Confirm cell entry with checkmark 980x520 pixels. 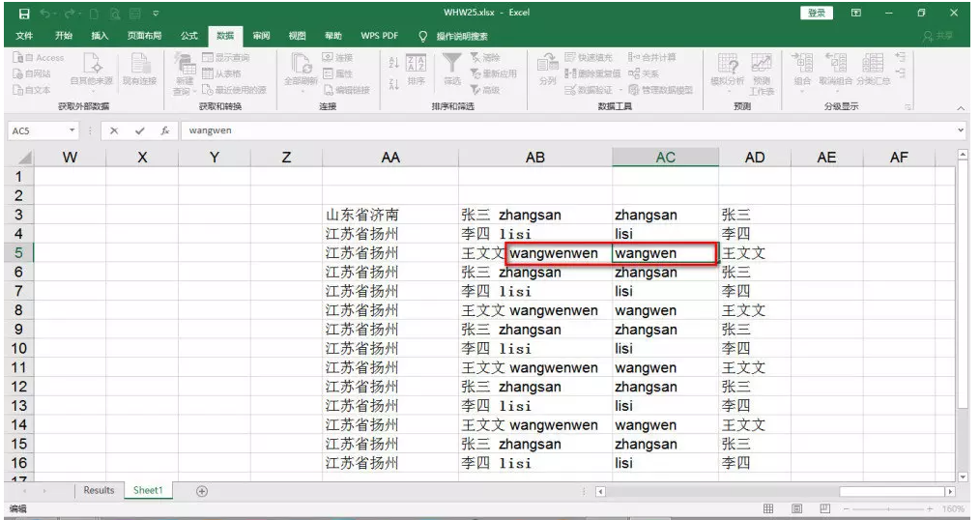pyautogui.click(x=139, y=130)
